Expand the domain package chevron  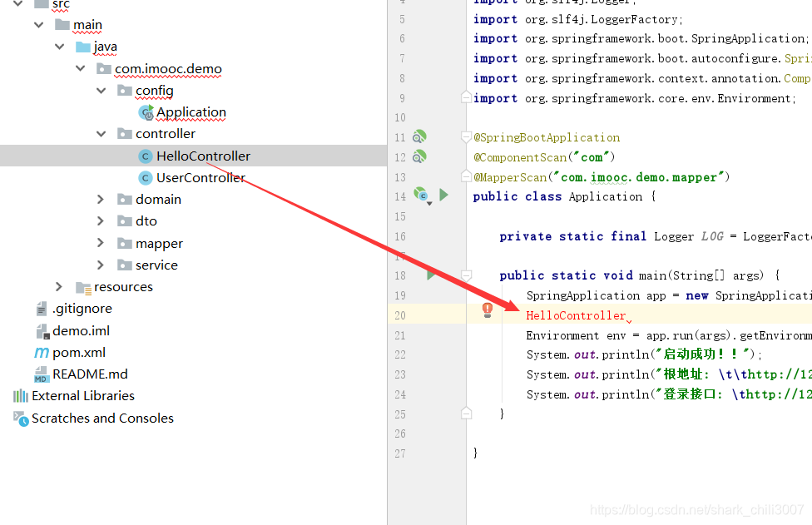[101, 200]
